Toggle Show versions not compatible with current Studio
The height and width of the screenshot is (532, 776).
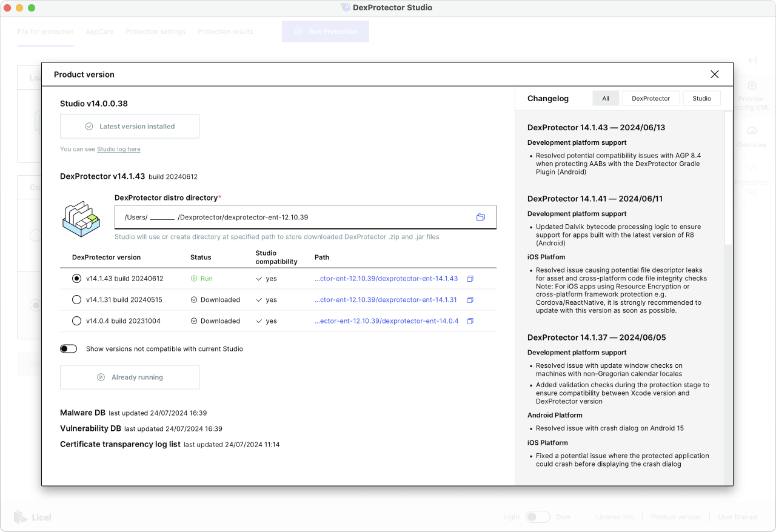[69, 349]
